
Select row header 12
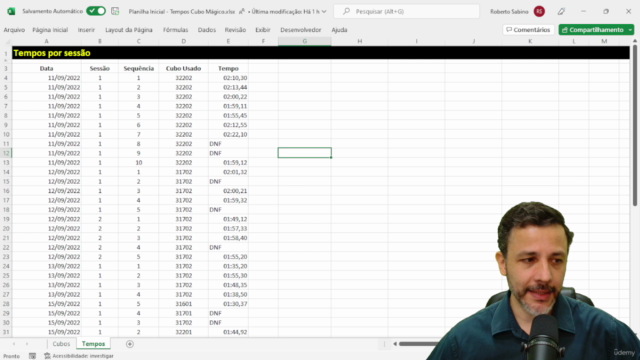click(6, 153)
